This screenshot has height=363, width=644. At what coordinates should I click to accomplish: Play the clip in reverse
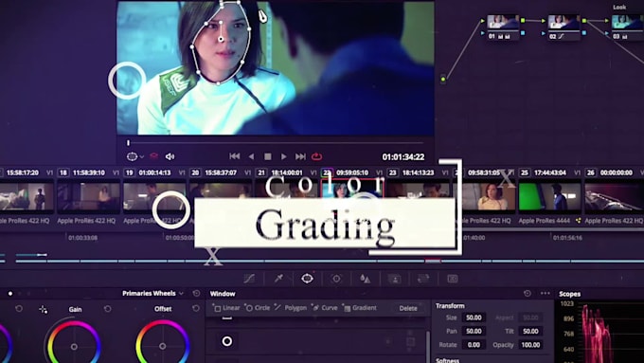point(251,156)
